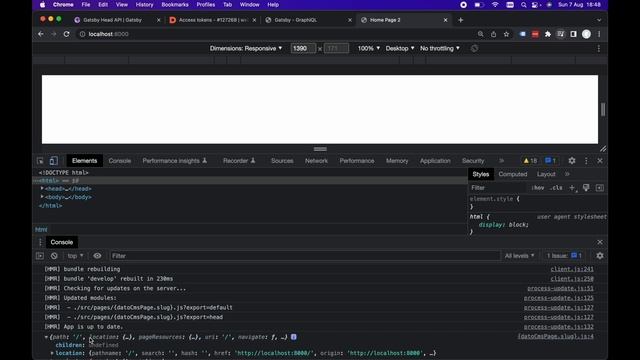Toggle Chrome side panel icon

tap(573, 34)
